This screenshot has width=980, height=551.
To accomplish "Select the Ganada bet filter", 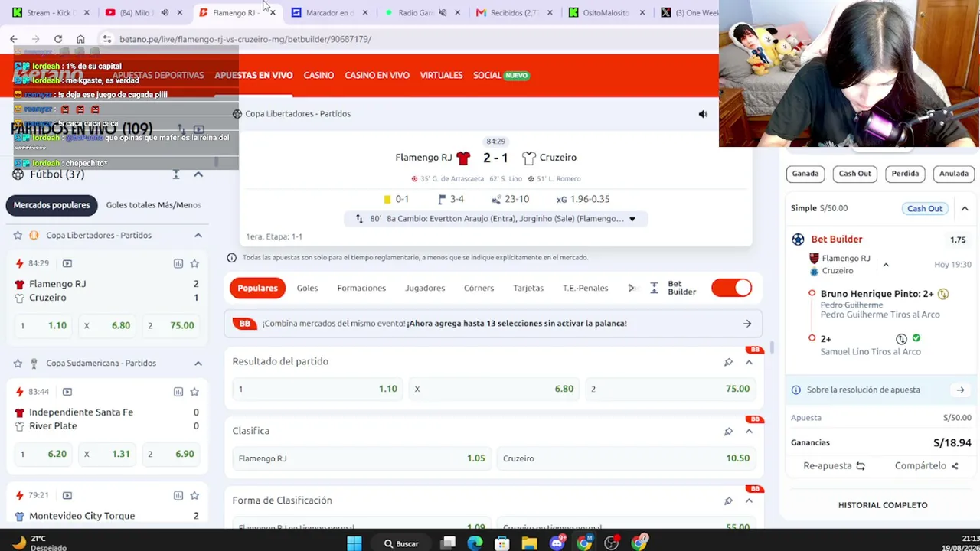I will tap(805, 174).
